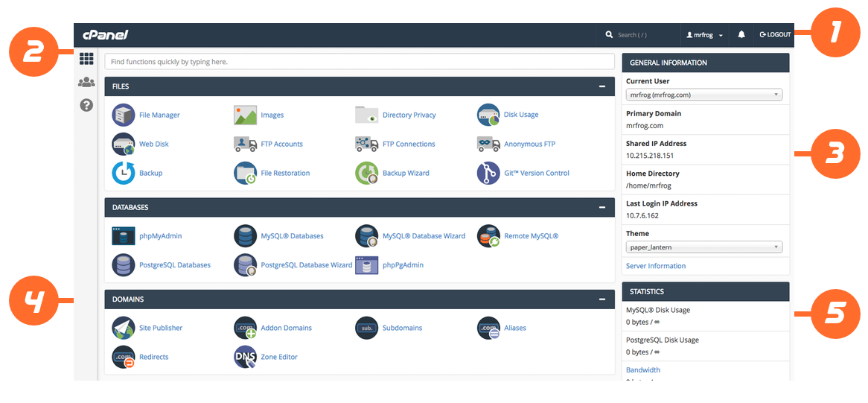868x403 pixels.
Task: Collapse the Domains section
Action: (601, 299)
